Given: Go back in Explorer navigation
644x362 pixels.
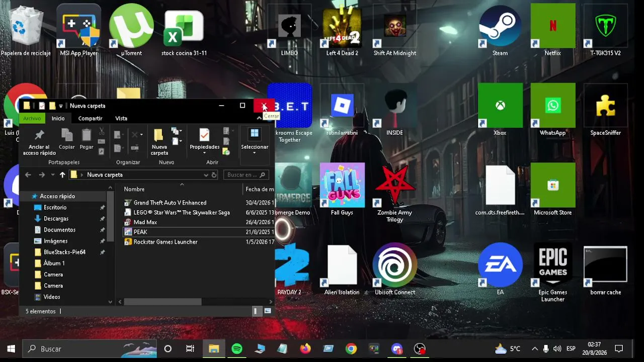Looking at the screenshot, I should 28,175.
